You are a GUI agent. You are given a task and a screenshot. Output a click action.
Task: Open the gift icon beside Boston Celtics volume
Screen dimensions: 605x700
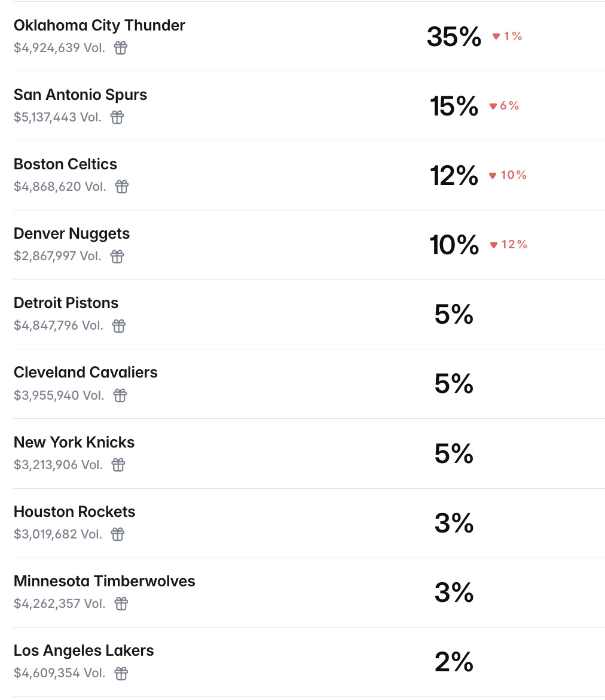pos(122,187)
